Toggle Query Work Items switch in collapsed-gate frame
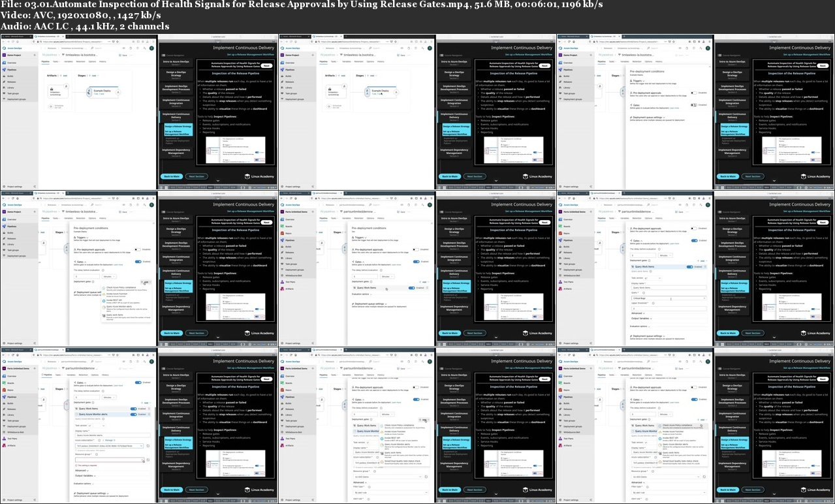Image resolution: width=835 pixels, height=504 pixels. [412, 288]
